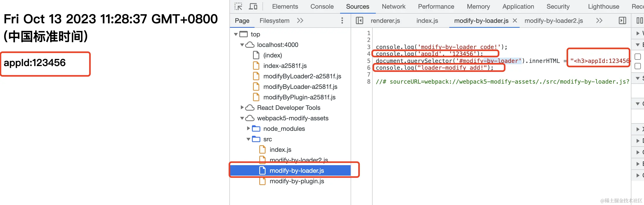Collapse the localhost:4000 tree node

[242, 45]
